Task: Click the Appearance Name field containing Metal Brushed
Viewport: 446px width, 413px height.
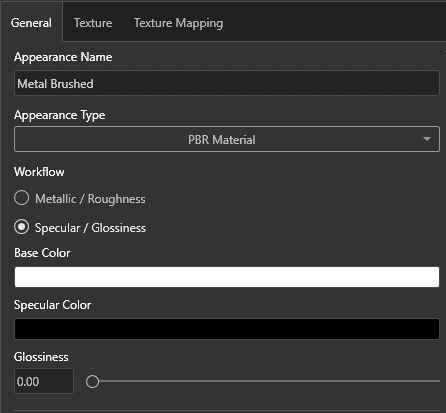Action: point(227,83)
